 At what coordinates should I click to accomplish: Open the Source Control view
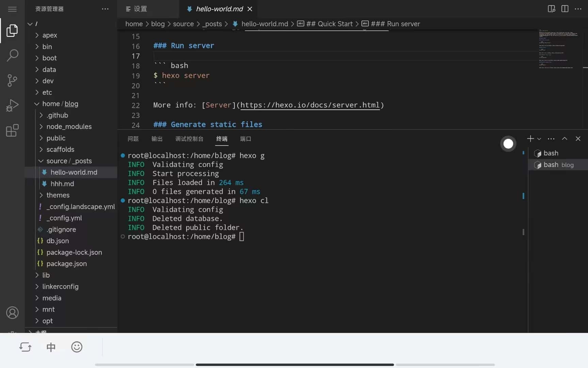(12, 80)
